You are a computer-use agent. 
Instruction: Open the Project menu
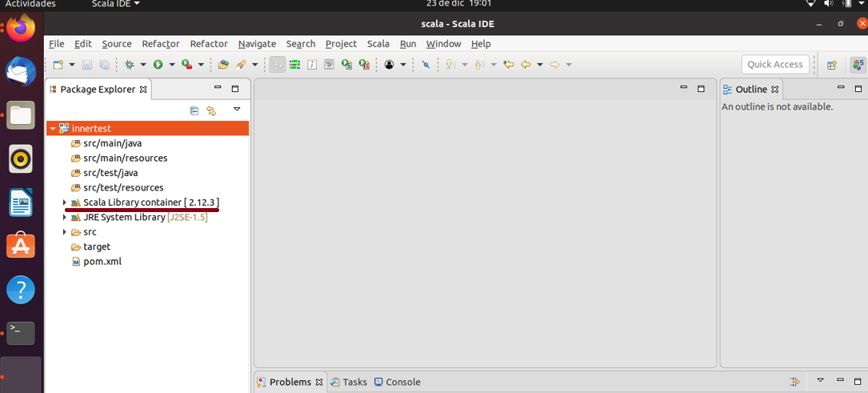coord(341,44)
